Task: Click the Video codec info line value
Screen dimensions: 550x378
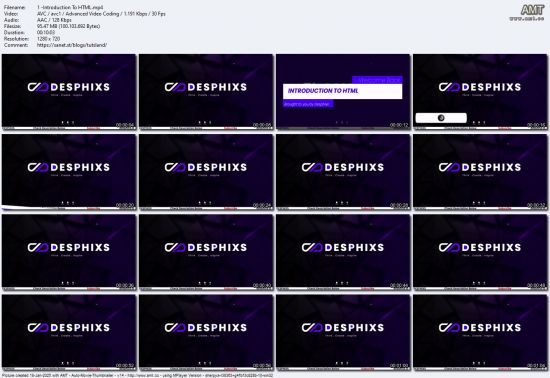Action: pos(101,14)
